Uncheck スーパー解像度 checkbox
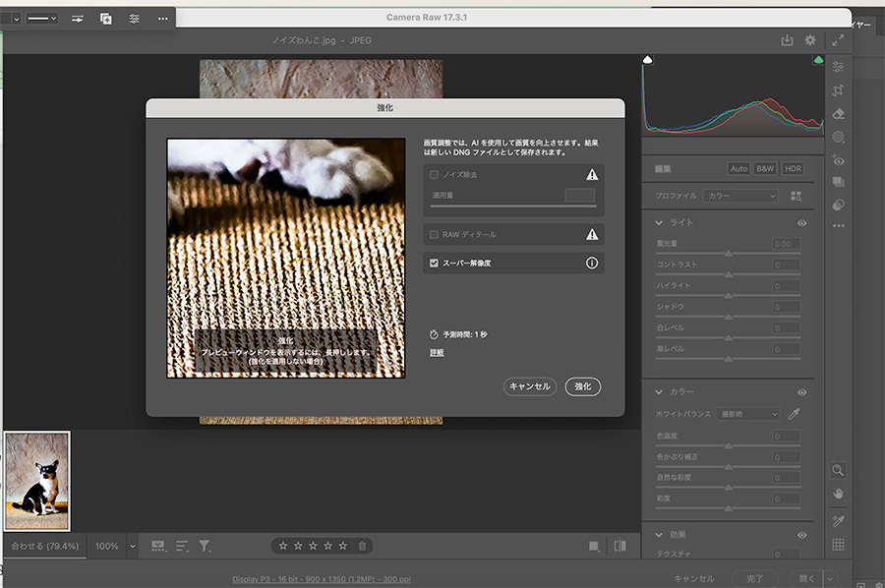Image resolution: width=885 pixels, height=588 pixels. [x=434, y=263]
